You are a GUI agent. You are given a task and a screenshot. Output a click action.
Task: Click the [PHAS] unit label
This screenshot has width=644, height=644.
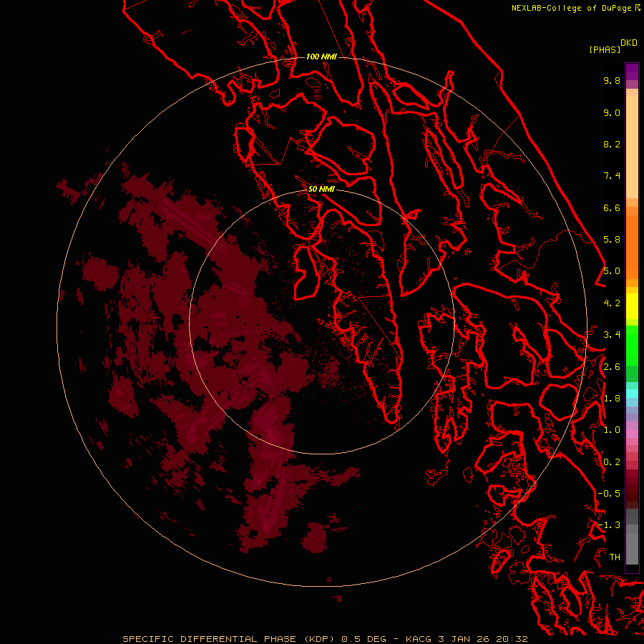click(x=605, y=50)
